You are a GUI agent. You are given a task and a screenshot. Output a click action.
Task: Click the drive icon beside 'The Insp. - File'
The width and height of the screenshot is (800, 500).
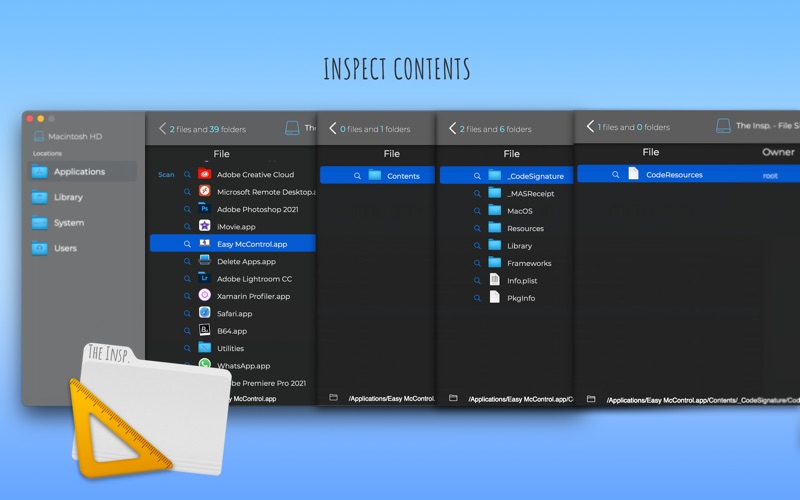click(x=723, y=126)
